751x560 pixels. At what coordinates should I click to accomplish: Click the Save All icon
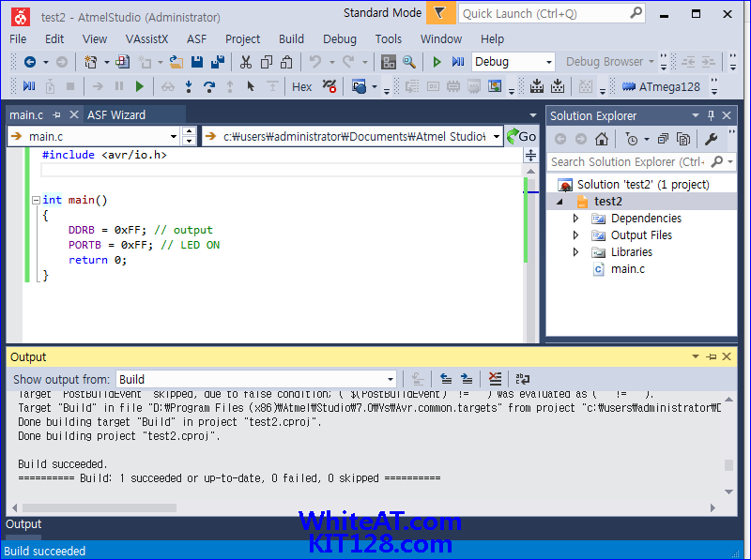(218, 62)
